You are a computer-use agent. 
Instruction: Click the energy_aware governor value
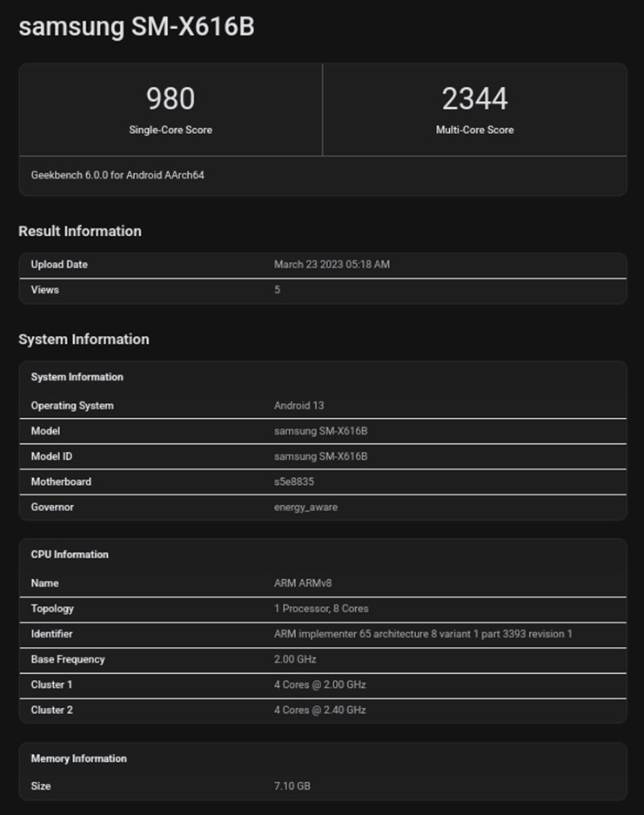point(305,507)
